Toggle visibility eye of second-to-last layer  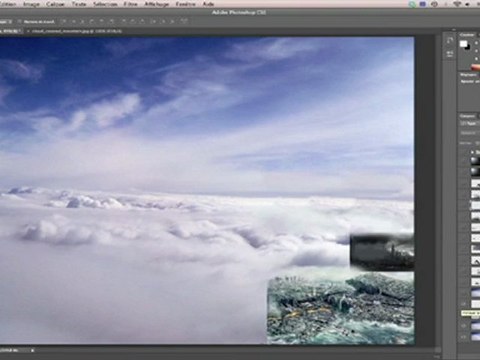(x=464, y=326)
